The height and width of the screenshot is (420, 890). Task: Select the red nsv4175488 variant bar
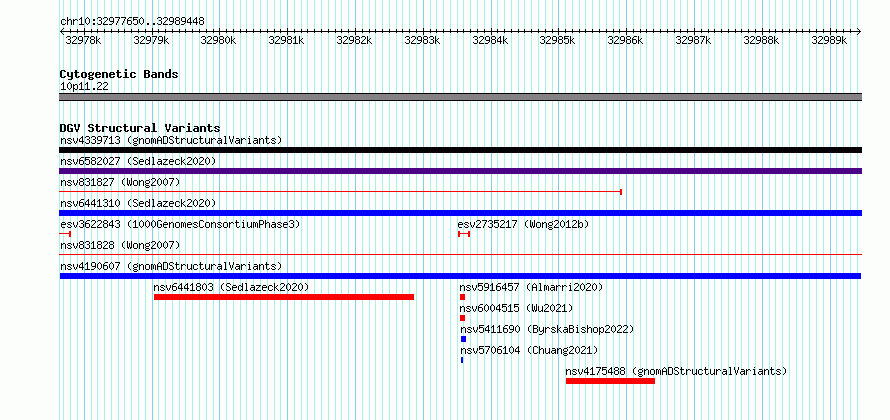tap(610, 381)
